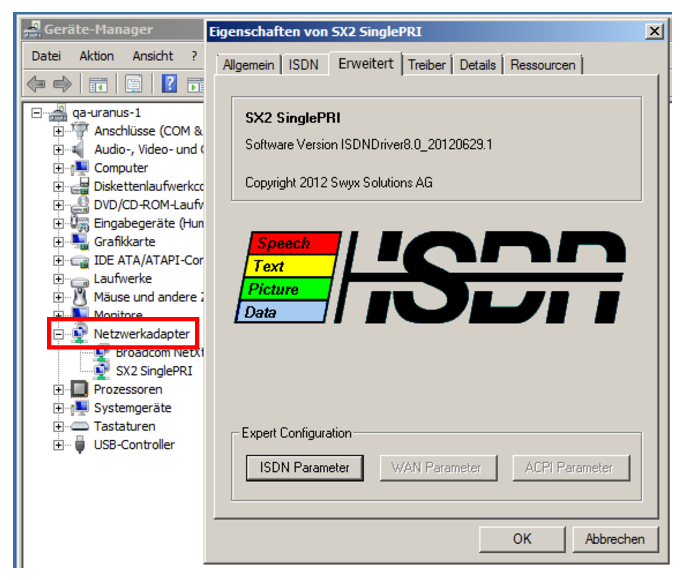Viewport: 683px width, 580px height.
Task: Switch to the Ressourcen tab
Action: 543,65
